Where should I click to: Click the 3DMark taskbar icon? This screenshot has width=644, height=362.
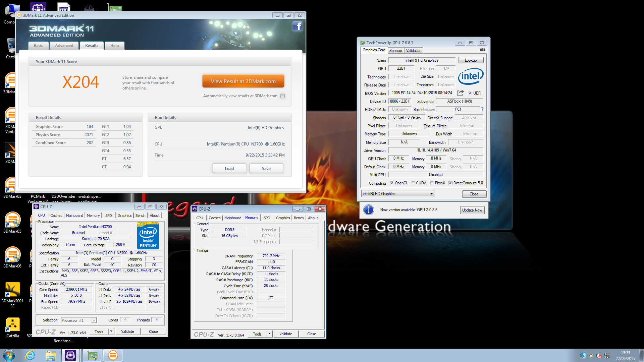(x=113, y=355)
